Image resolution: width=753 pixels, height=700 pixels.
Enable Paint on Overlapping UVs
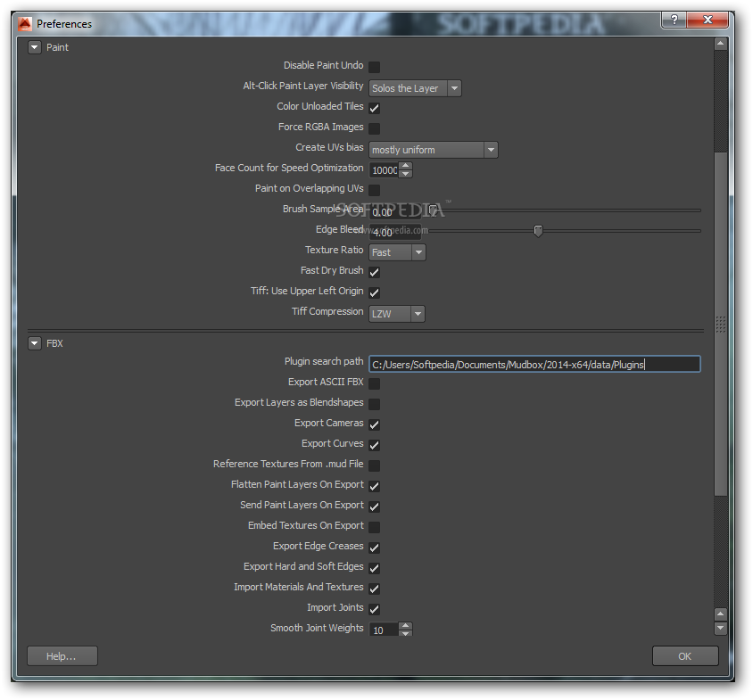[x=374, y=190]
